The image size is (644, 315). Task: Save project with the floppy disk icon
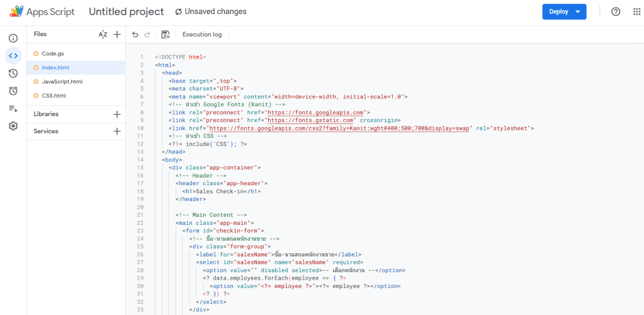click(x=166, y=35)
